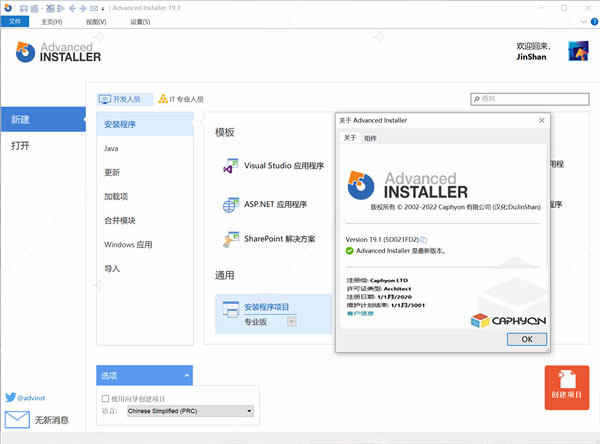Collapse the ribbon with the chevron arrow
This screenshot has width=600, height=444.
pyautogui.click(x=584, y=22)
